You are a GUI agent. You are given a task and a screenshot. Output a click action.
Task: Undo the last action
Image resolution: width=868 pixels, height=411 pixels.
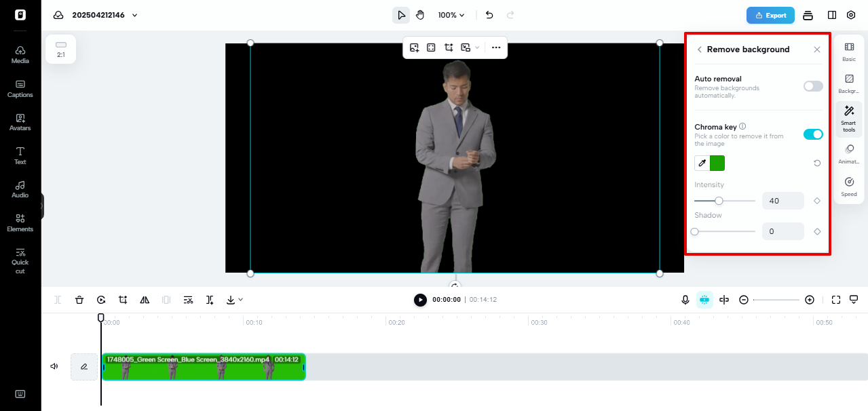click(x=489, y=15)
